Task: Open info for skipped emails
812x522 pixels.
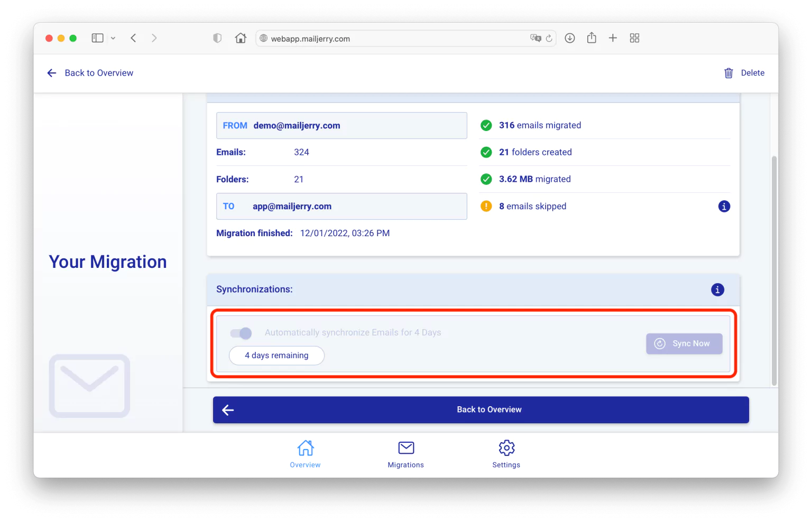Action: pyautogui.click(x=724, y=206)
